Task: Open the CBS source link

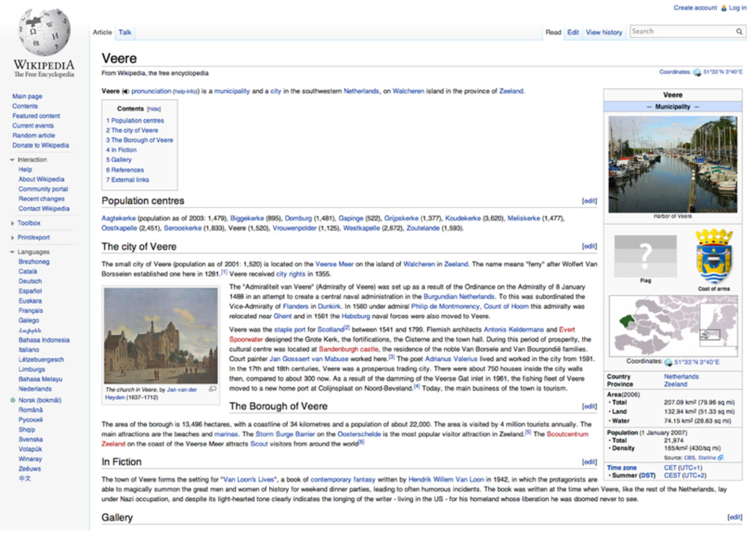Action: [689, 458]
